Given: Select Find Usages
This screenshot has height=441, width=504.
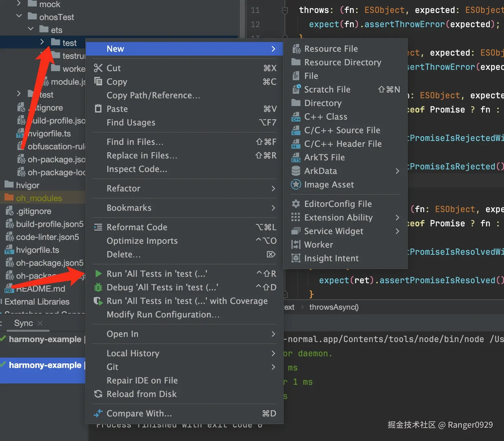Looking at the screenshot, I should (184, 122).
